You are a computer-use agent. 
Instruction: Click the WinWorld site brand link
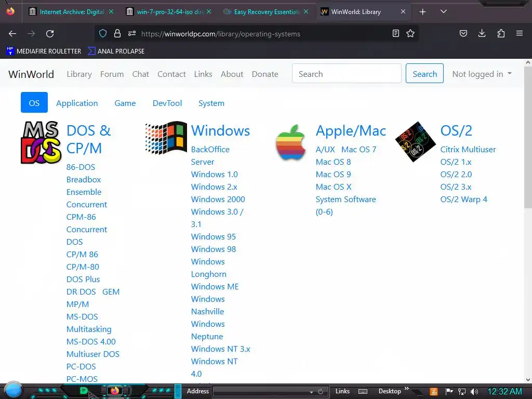point(31,74)
